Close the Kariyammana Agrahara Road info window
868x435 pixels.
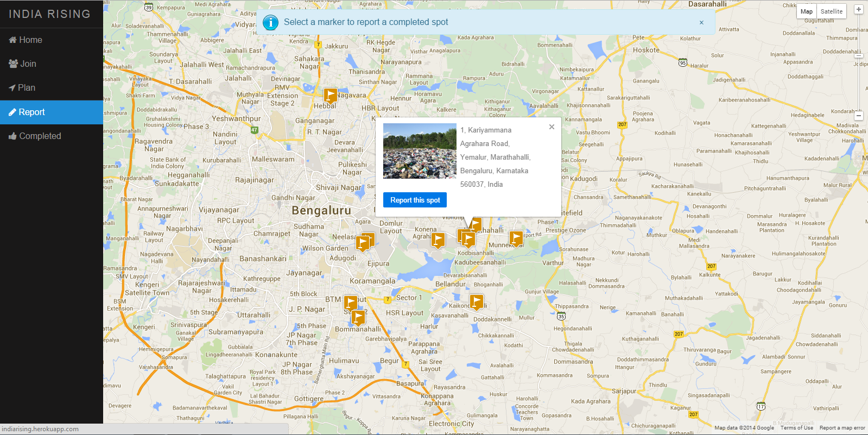[x=552, y=127]
